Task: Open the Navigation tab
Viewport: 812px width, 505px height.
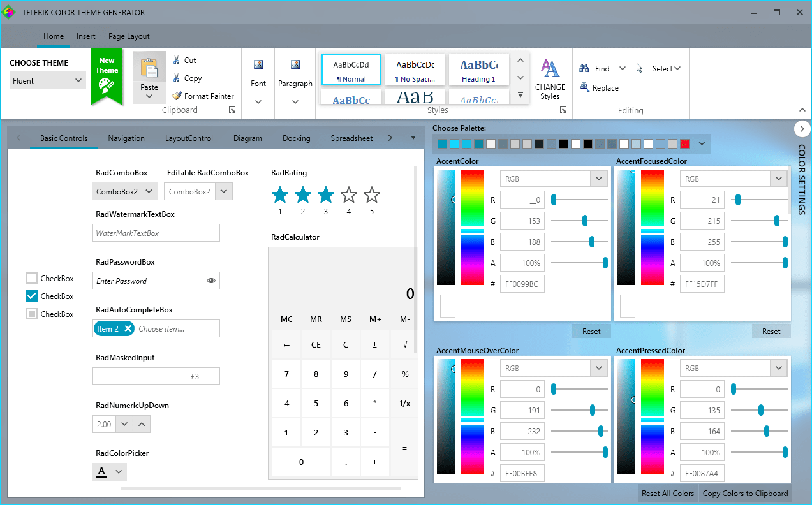Action: tap(126, 138)
